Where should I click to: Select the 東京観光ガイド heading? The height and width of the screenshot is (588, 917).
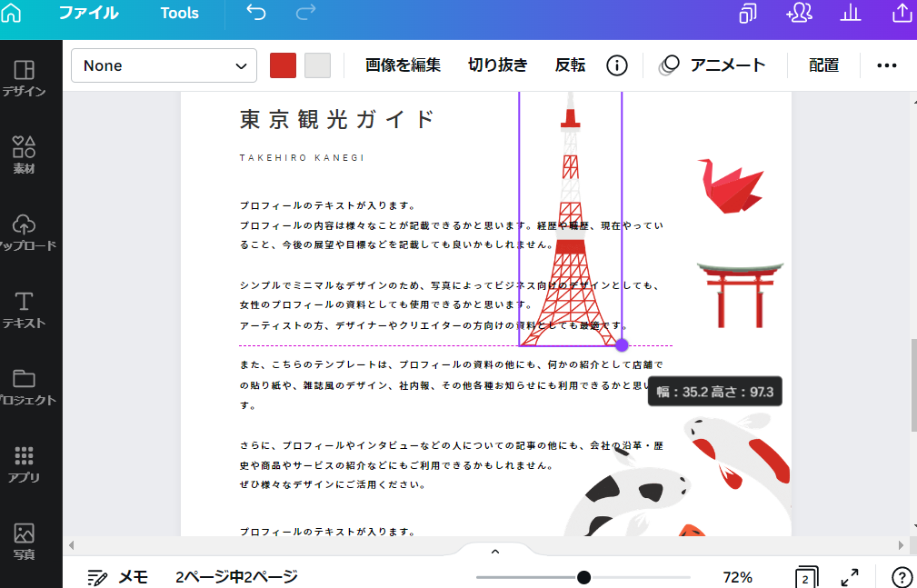337,119
